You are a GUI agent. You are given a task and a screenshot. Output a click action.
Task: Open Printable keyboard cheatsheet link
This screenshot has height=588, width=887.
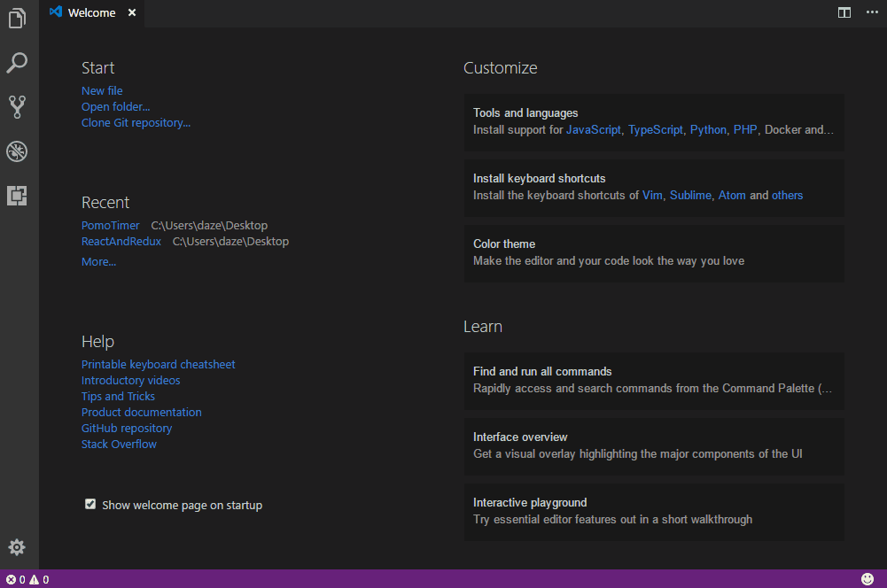click(159, 365)
